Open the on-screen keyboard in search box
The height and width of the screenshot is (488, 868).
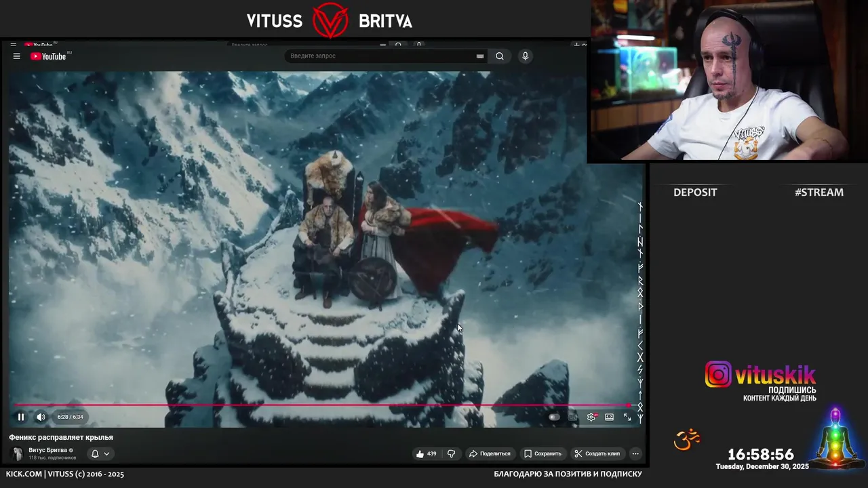click(480, 56)
